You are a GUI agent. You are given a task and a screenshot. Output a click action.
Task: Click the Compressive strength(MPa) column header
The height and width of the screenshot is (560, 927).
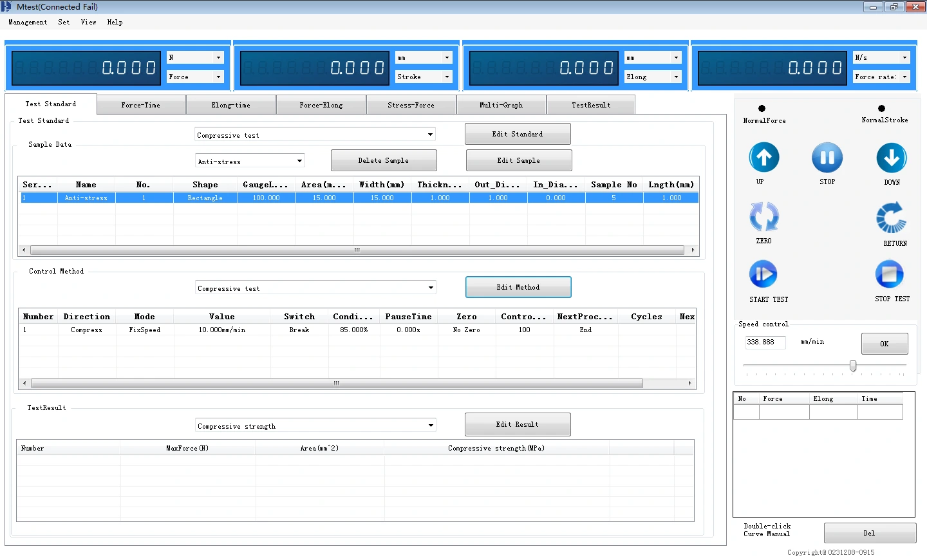point(496,448)
